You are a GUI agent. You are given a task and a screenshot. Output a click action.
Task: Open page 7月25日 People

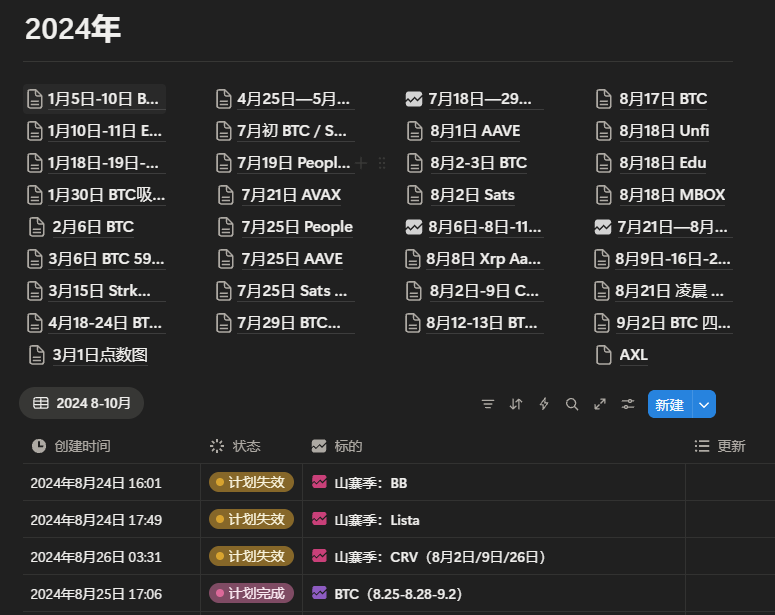tap(297, 227)
